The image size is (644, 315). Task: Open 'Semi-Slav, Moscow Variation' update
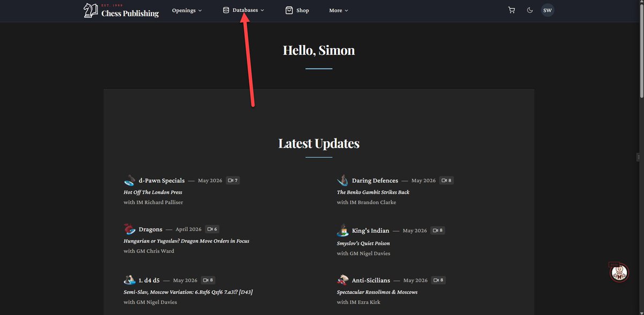click(x=188, y=292)
